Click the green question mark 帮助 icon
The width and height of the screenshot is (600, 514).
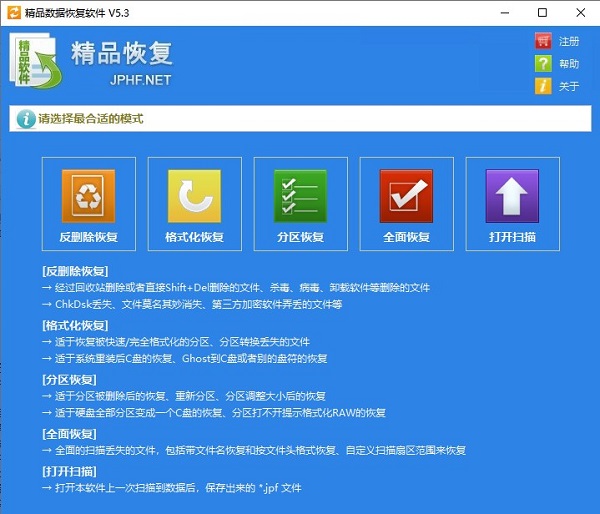coord(543,64)
